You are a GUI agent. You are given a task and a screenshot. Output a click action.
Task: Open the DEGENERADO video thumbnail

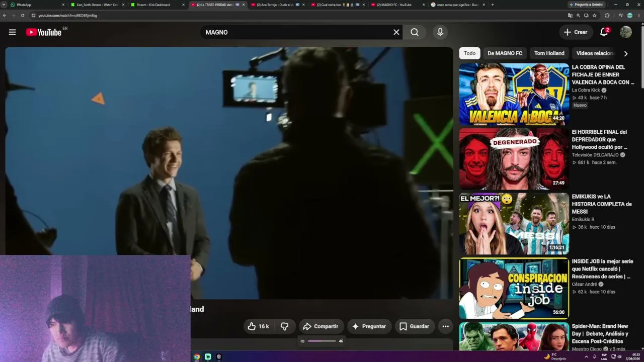pos(514,159)
